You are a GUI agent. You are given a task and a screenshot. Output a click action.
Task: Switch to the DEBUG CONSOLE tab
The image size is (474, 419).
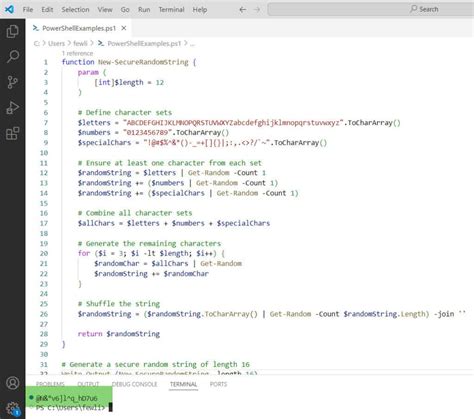point(134,384)
